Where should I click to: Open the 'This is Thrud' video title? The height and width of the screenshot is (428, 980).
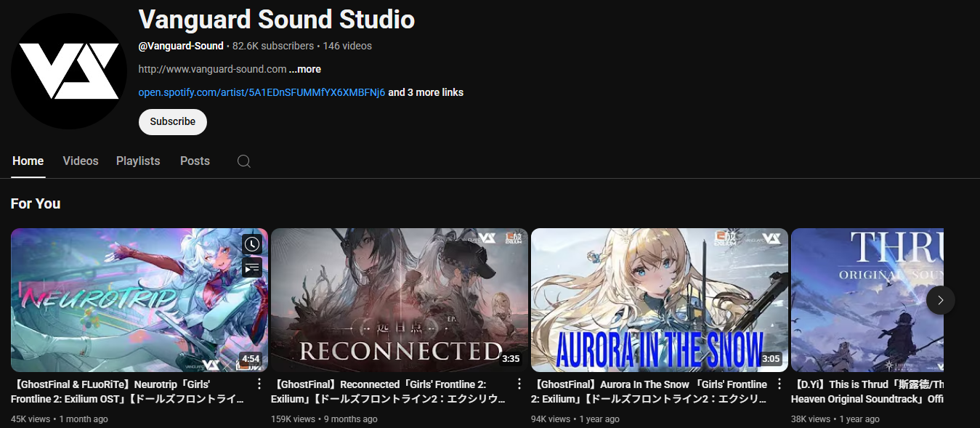[x=867, y=392]
